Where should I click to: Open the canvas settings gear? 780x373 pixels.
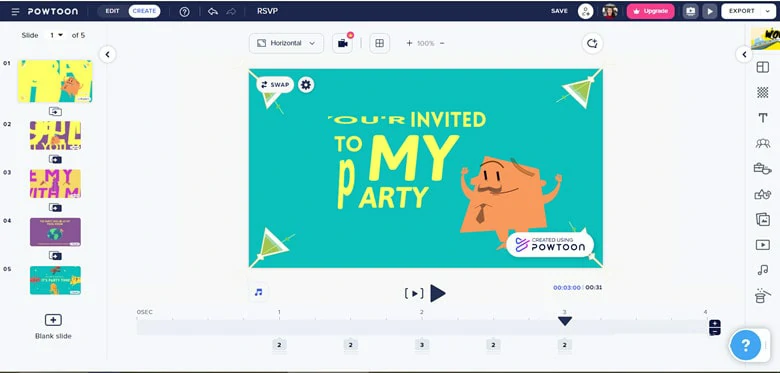[x=306, y=85]
